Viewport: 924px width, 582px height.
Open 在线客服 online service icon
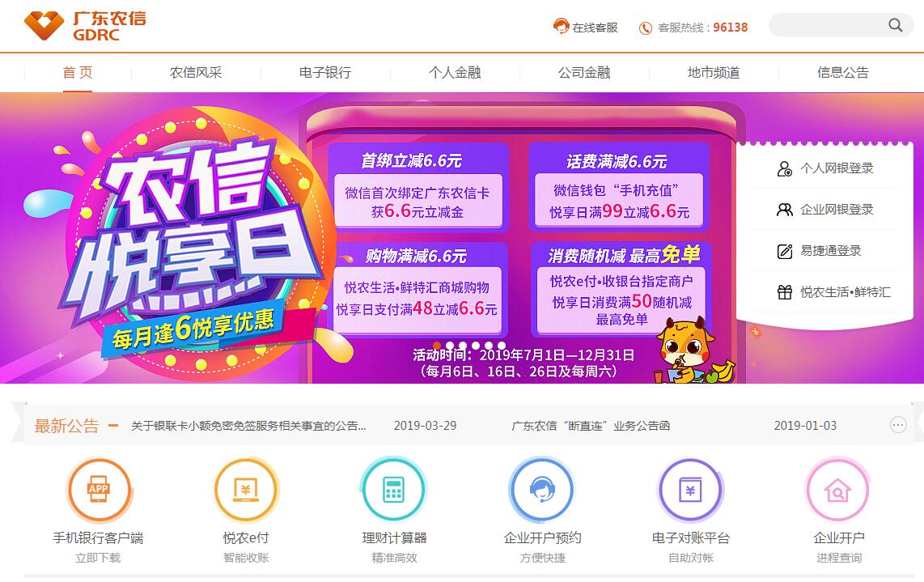tap(561, 27)
